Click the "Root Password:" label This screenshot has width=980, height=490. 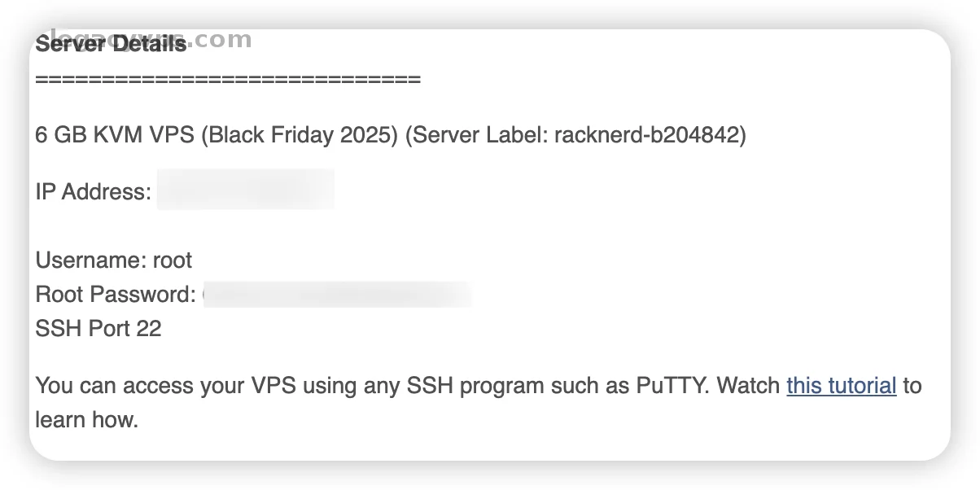pyautogui.click(x=116, y=295)
